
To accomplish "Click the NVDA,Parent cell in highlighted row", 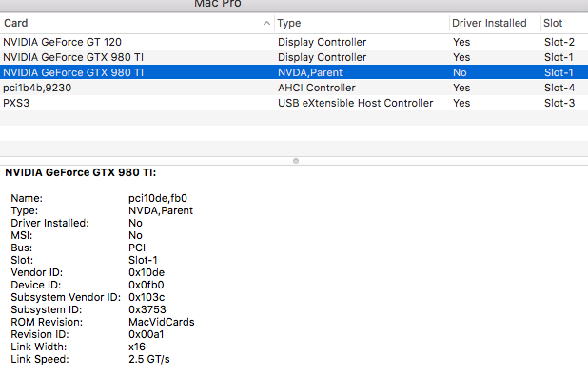I will [x=310, y=72].
